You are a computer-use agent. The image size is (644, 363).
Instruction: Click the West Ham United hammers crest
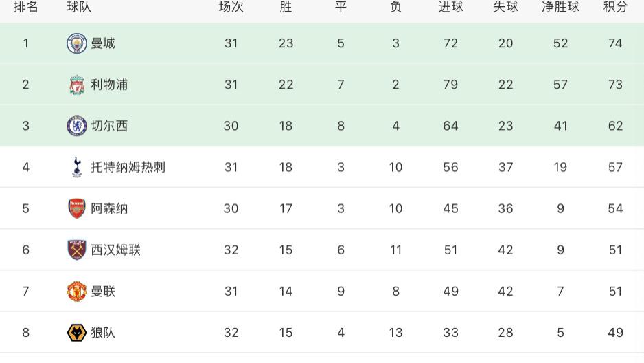coord(77,250)
